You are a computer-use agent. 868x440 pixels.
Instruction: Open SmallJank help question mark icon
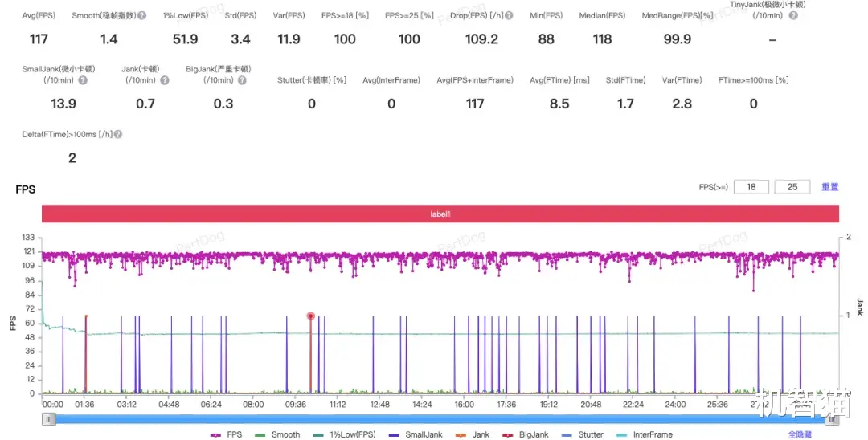(83, 80)
